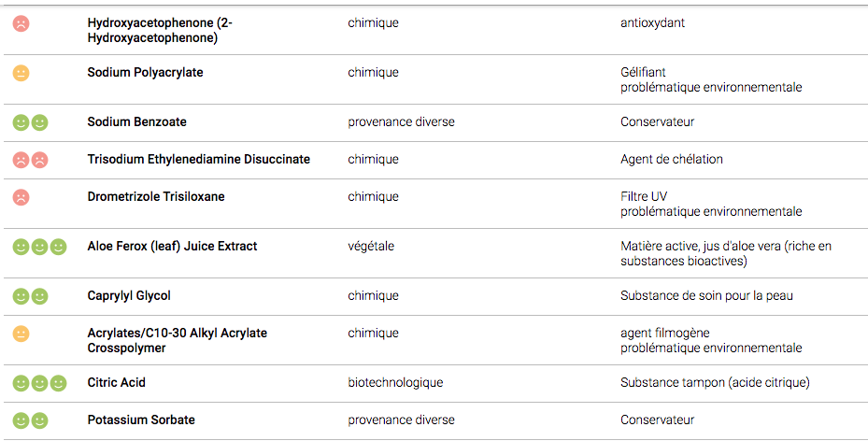Click the green smiley faces beside Sodium Benzoate
This screenshot has height=441, width=868.
[30, 122]
